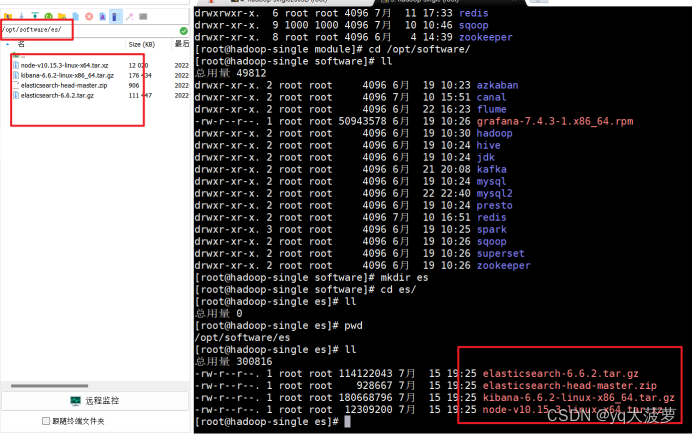Click the flume directory name in terminal
This screenshot has width=693, height=435.
click(491, 109)
